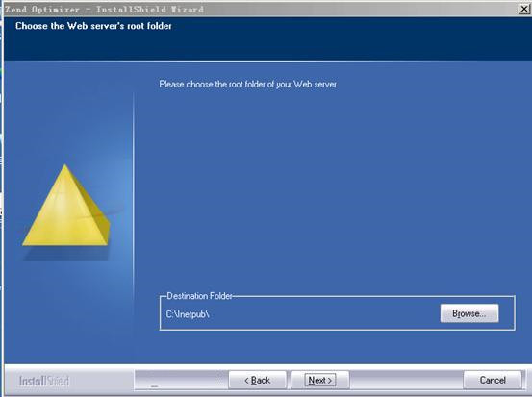Click the 'Choose the Web server's root folder' heading
The width and height of the screenshot is (532, 397).
(x=93, y=26)
